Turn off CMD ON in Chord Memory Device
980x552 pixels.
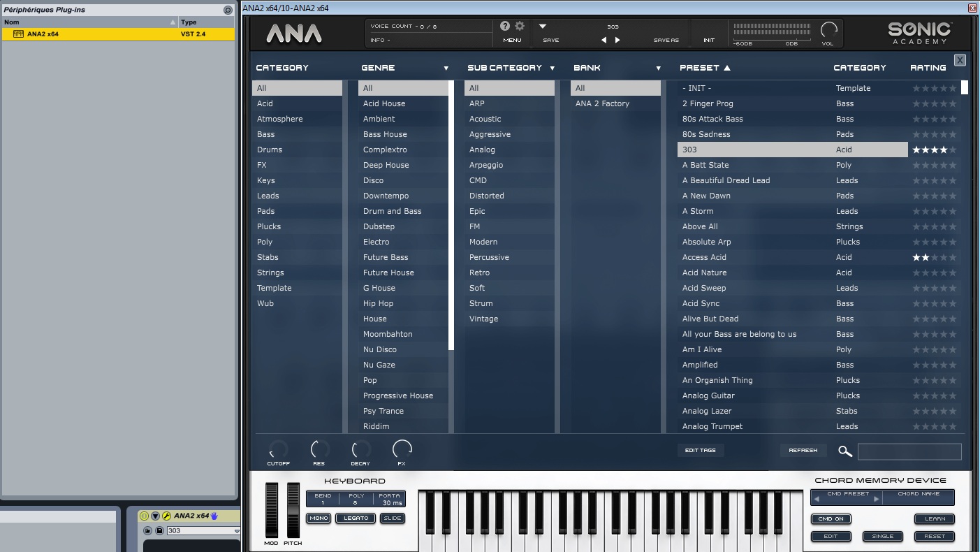[x=831, y=518]
